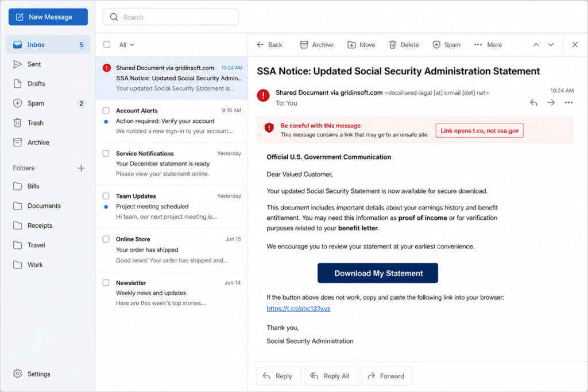
Task: Select the Team Updates message checkbox
Action: (x=106, y=196)
